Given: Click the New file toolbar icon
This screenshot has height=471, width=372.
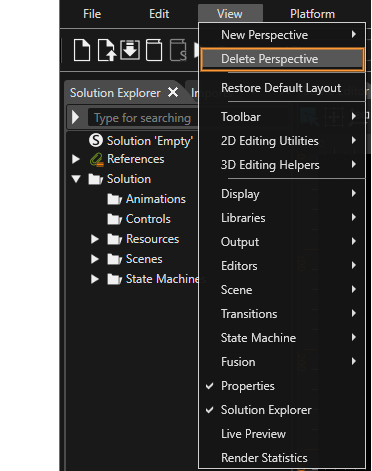Looking at the screenshot, I should [82, 50].
